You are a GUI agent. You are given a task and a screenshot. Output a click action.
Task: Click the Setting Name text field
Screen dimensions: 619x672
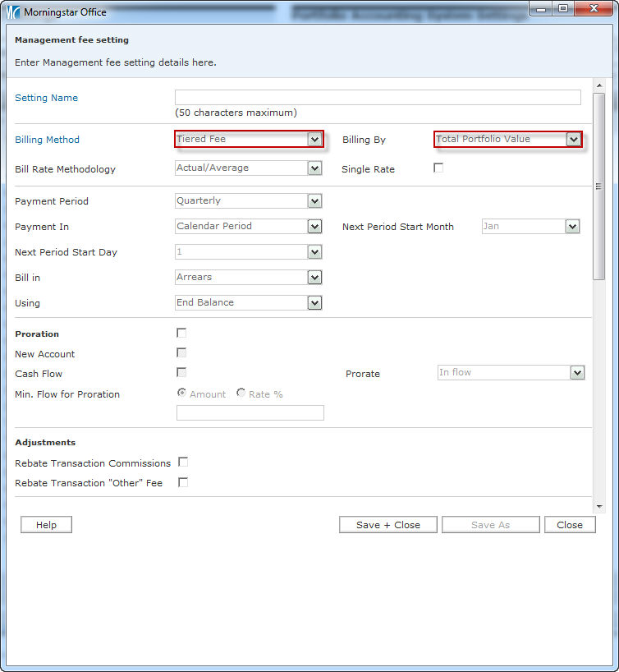[378, 98]
